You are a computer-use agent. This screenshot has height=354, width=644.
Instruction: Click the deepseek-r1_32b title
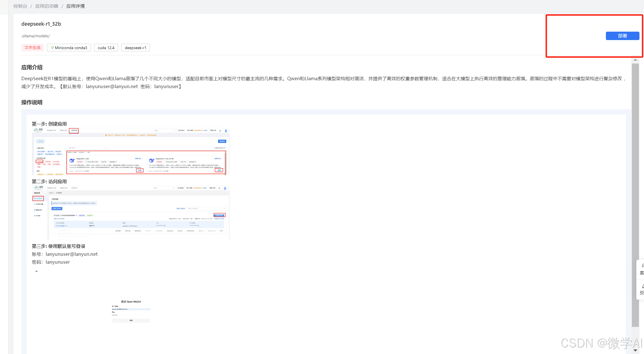[x=41, y=24]
